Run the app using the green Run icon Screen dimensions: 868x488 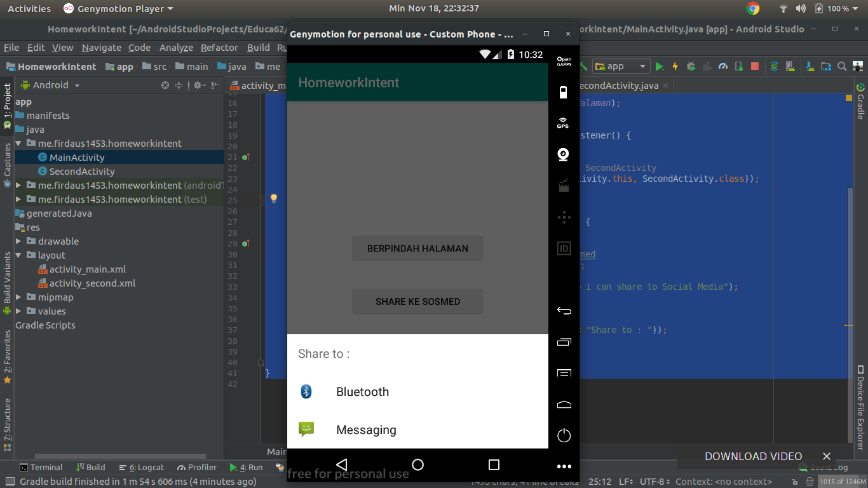click(x=659, y=66)
